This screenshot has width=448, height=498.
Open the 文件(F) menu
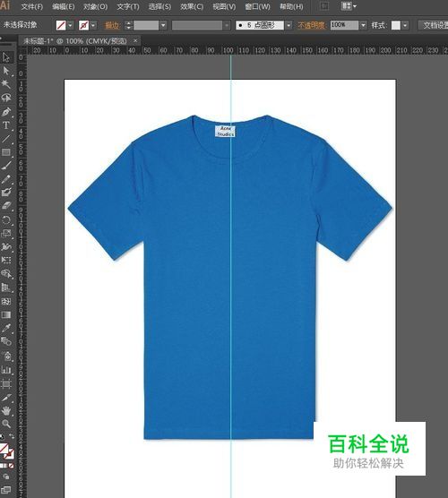point(31,6)
